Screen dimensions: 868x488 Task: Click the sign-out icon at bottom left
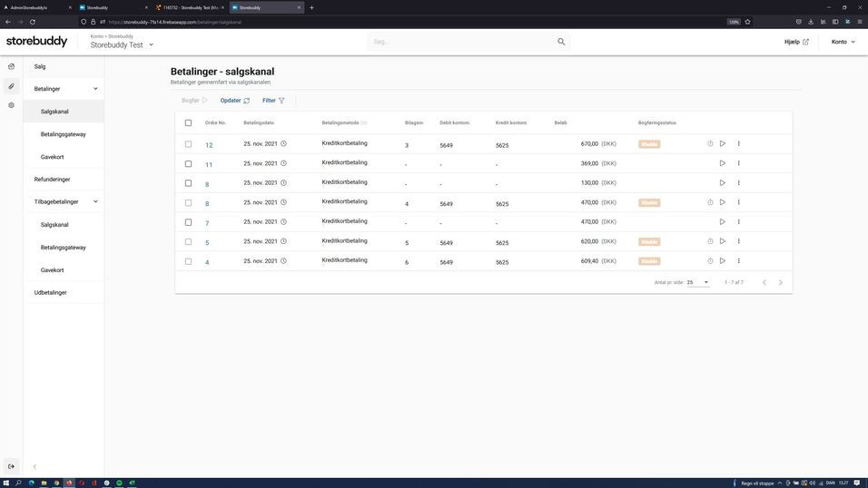click(11, 466)
